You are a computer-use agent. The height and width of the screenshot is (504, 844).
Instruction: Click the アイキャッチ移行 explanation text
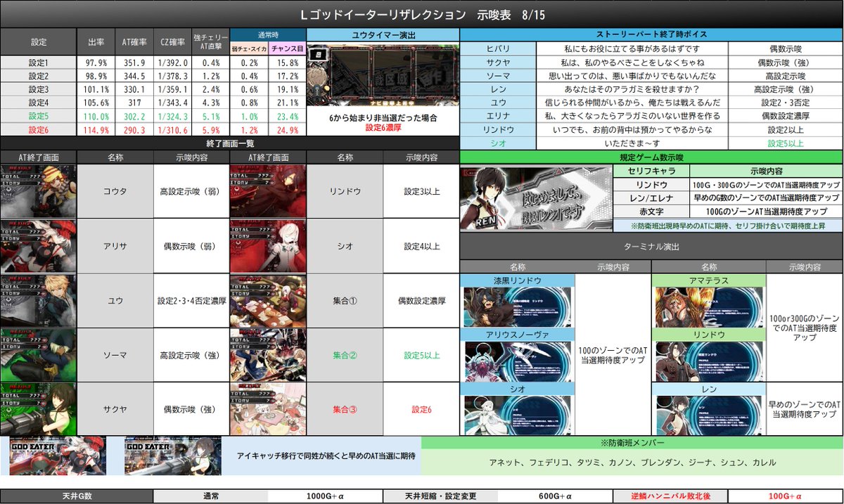point(326,455)
